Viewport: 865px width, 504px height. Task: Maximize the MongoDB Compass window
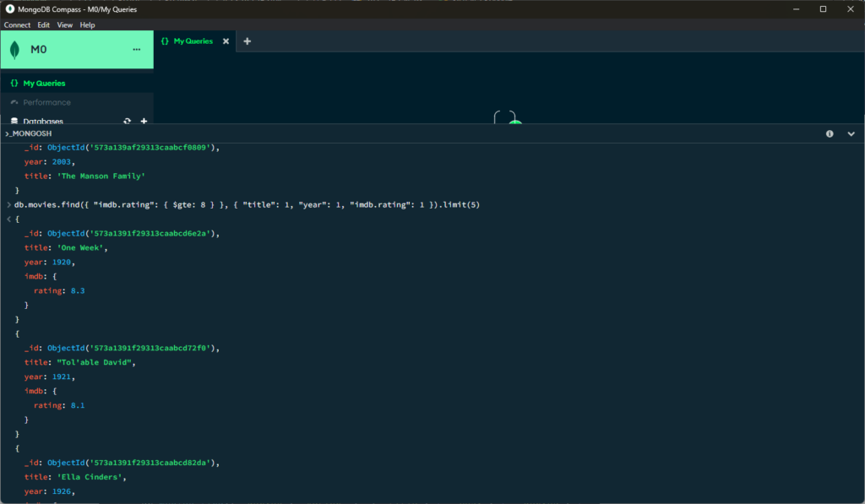[823, 9]
